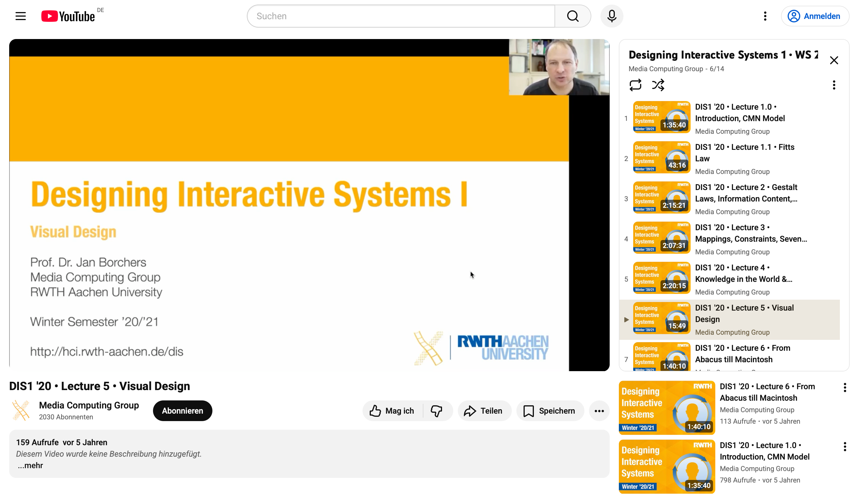Expand description with ...mehr

(x=30, y=465)
